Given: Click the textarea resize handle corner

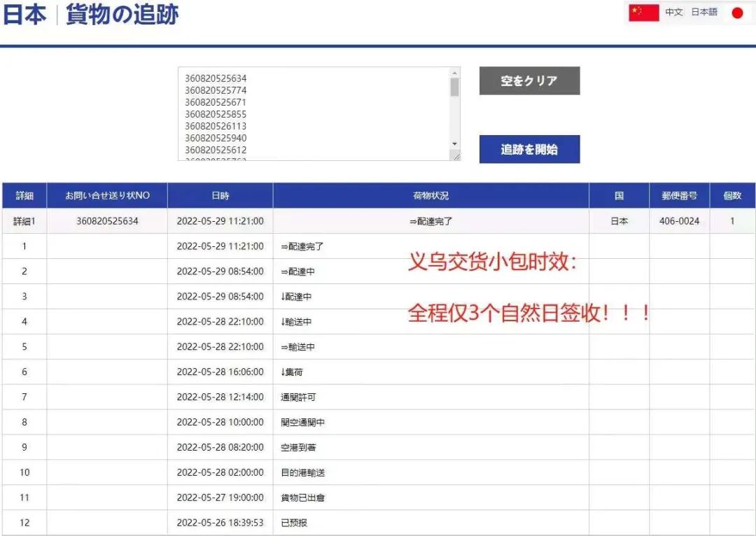Looking at the screenshot, I should click(x=456, y=155).
